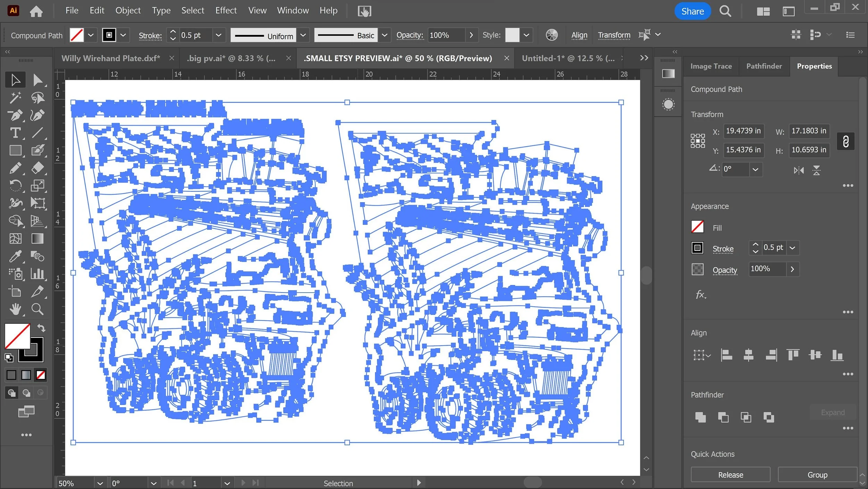This screenshot has width=868, height=489.
Task: Select the Magic Wand tool
Action: point(15,98)
